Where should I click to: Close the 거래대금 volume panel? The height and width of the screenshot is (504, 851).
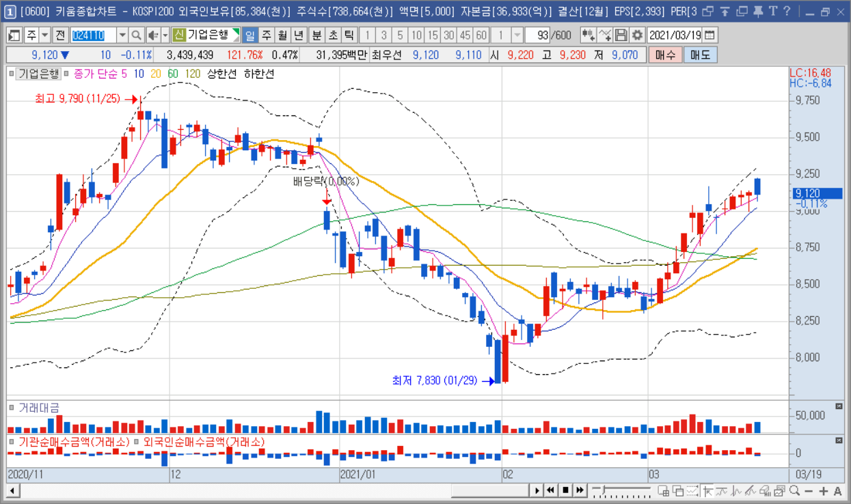click(839, 406)
